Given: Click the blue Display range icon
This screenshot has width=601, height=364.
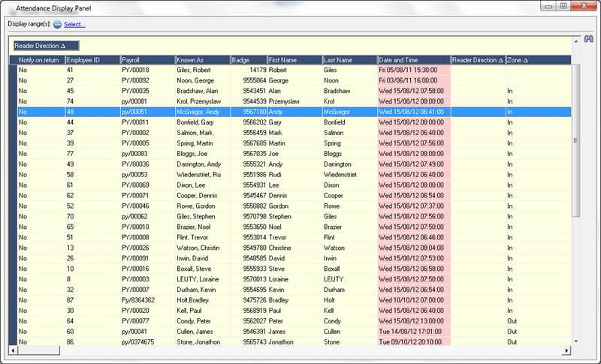Looking at the screenshot, I should point(57,25).
